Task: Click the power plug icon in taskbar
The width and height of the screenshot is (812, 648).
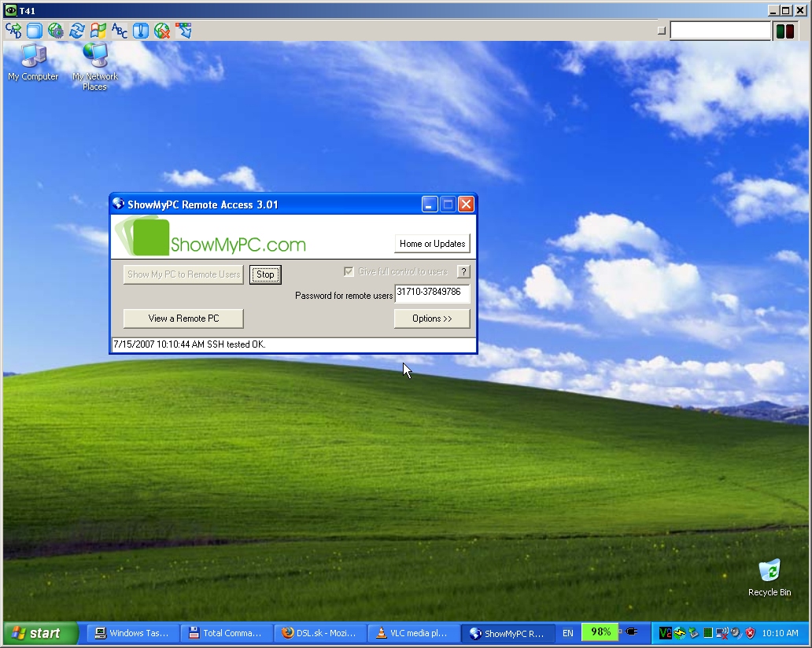Action: [631, 631]
